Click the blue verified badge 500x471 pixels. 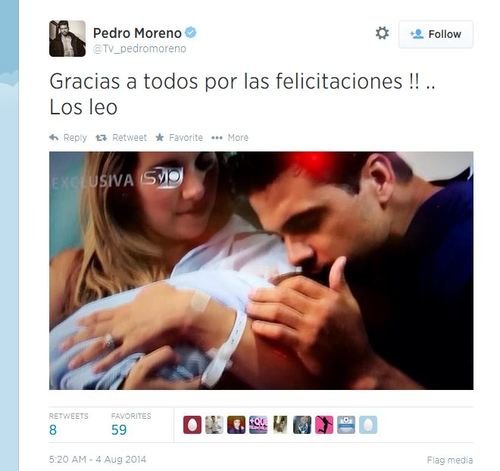[191, 32]
